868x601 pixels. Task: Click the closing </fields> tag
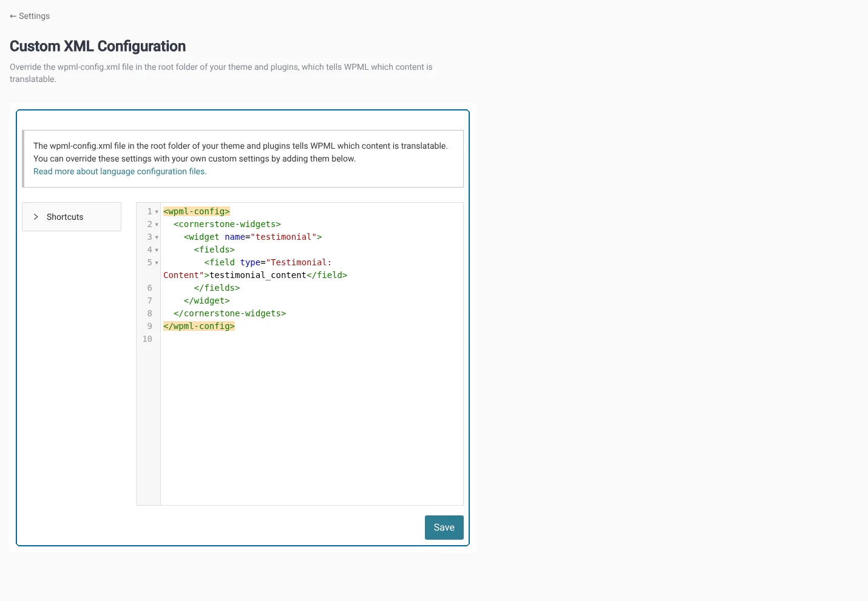217,288
